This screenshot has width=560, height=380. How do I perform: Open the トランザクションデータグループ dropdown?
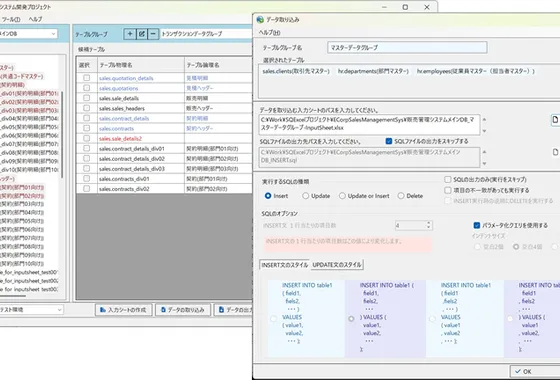pos(206,34)
